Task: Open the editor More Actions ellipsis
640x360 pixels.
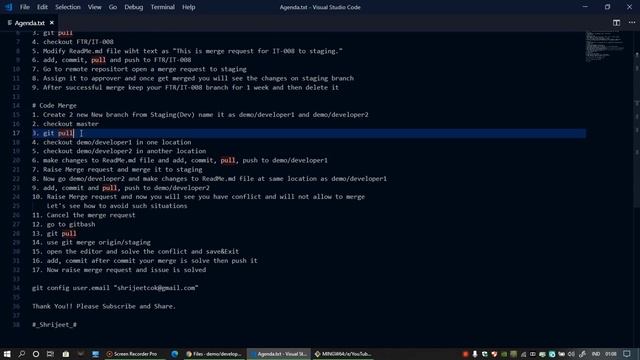Action: tap(631, 23)
